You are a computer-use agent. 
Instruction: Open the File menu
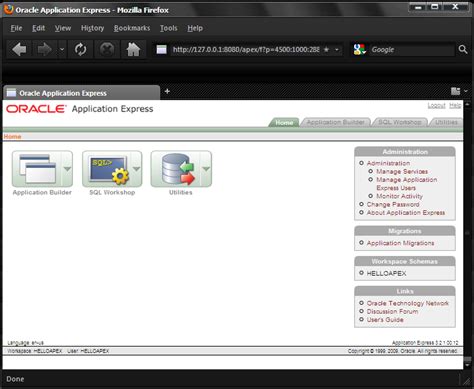[x=16, y=28]
